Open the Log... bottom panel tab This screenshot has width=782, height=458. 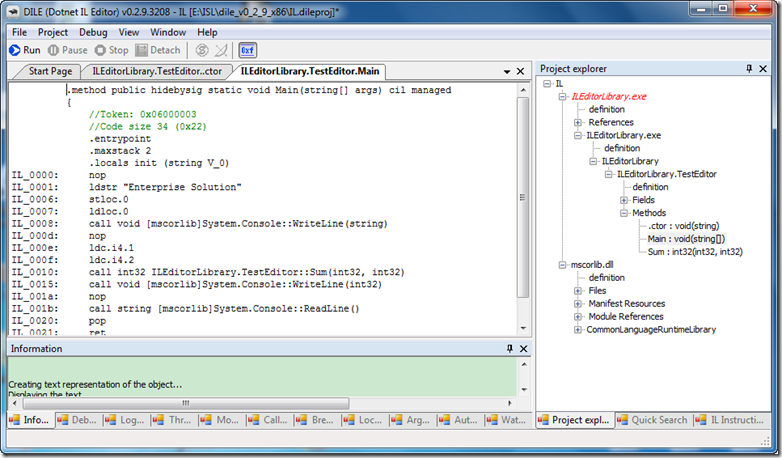pyautogui.click(x=126, y=420)
